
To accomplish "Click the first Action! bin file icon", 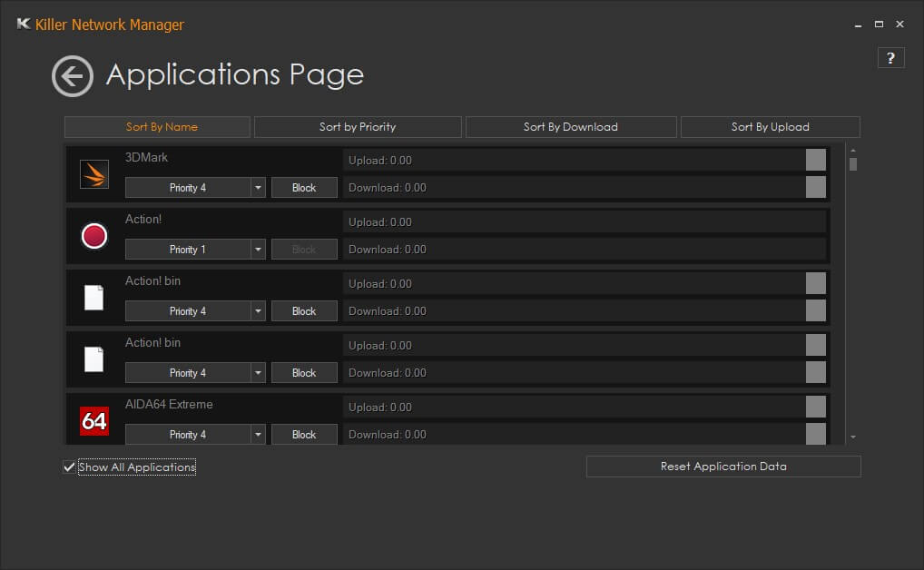I will 94,298.
